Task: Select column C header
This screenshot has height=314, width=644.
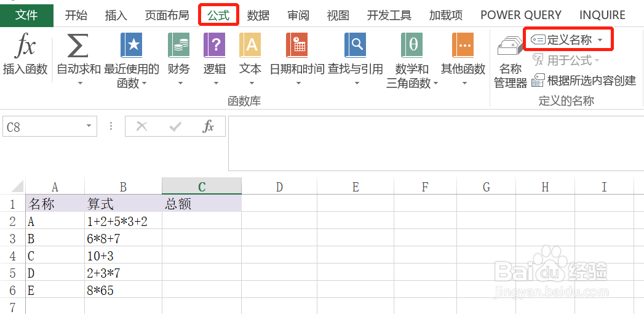Action: tap(202, 187)
